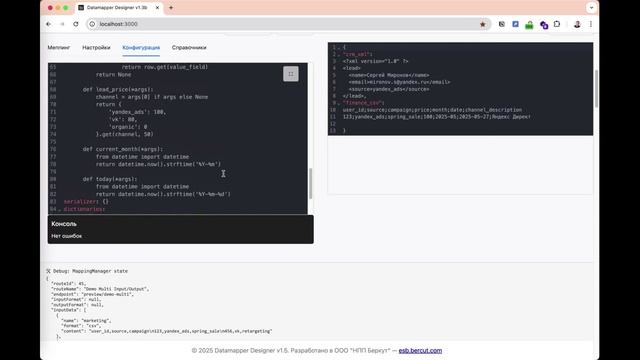The height and width of the screenshot is (360, 640).
Task: View site information for localhost
Action: pyautogui.click(x=92, y=24)
